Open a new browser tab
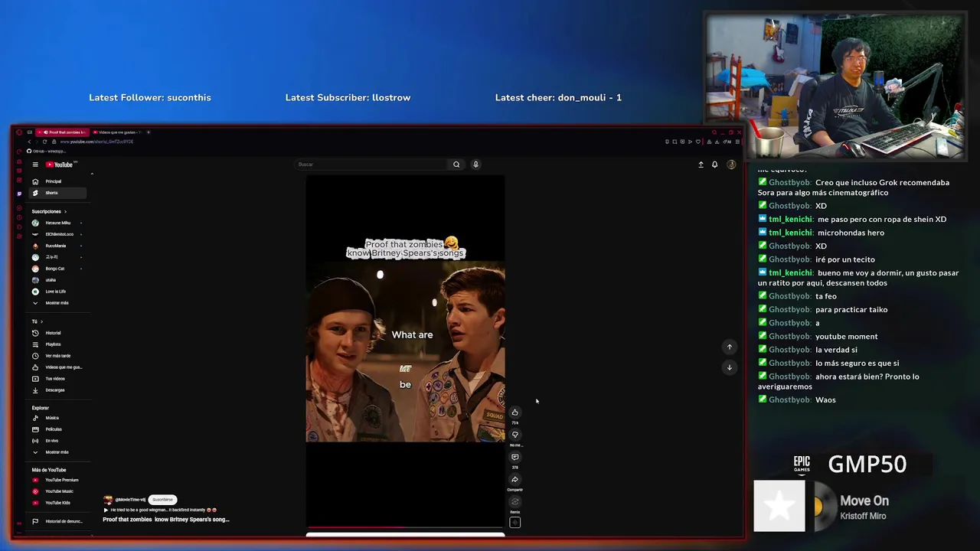Image resolution: width=980 pixels, height=551 pixels. [x=149, y=132]
